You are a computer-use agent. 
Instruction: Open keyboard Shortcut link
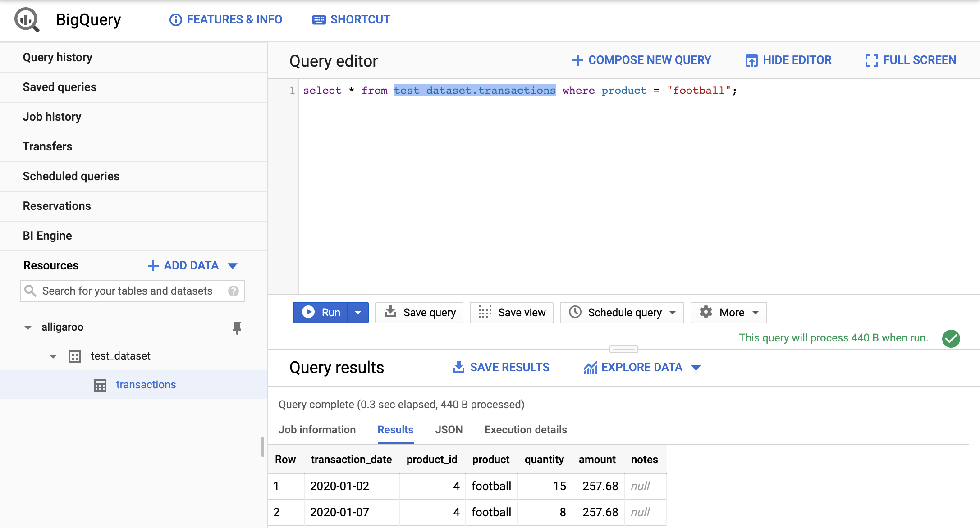[351, 19]
